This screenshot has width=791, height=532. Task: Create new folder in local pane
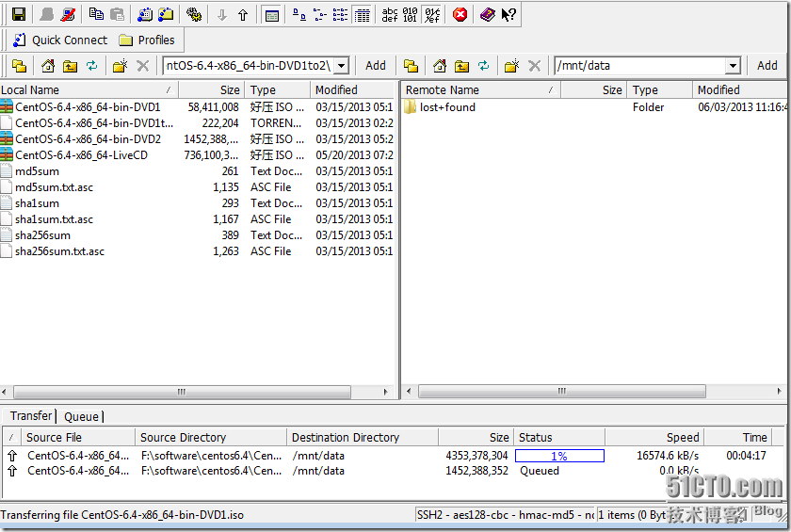pos(121,66)
